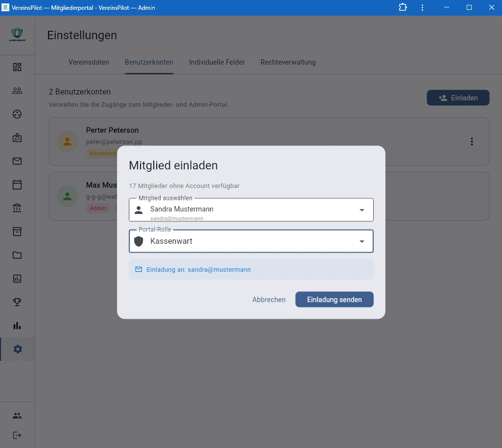Switch to the Rechteverwaltung tab
The image size is (502, 448).
(x=288, y=62)
